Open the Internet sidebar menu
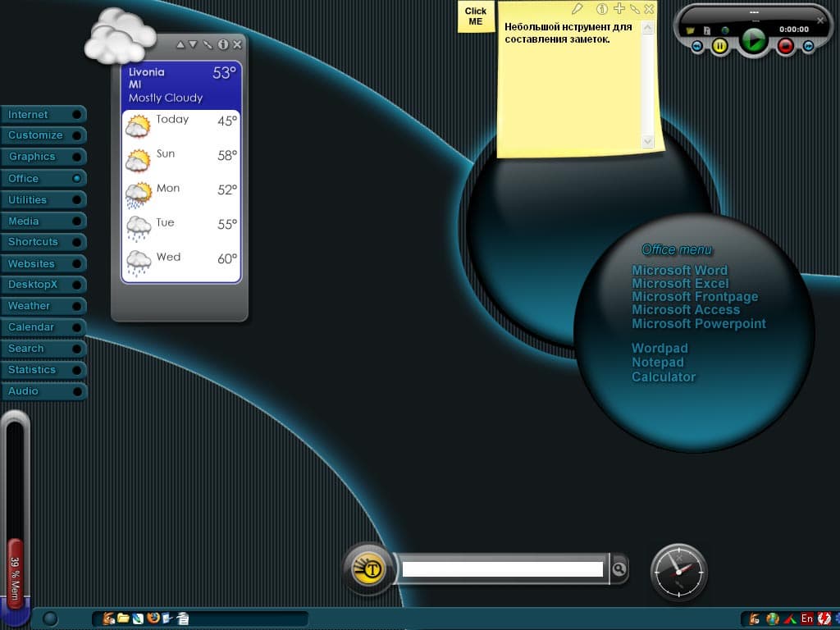 point(43,115)
